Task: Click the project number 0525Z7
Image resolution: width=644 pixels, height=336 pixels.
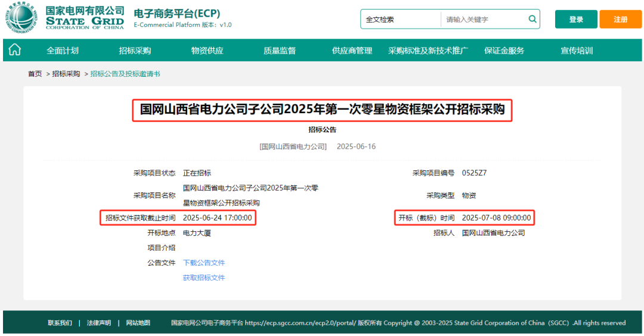Action: point(474,173)
